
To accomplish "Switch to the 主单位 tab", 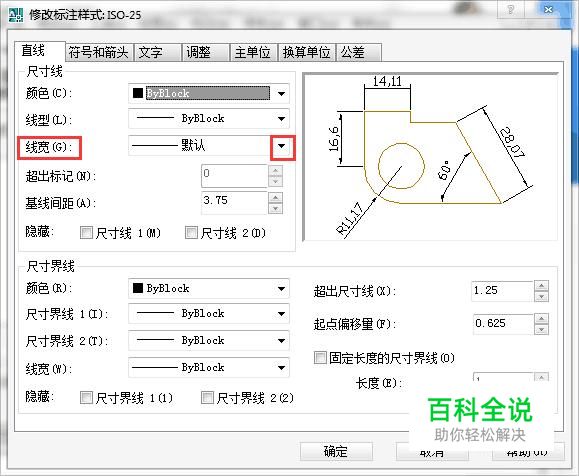I will click(x=253, y=52).
